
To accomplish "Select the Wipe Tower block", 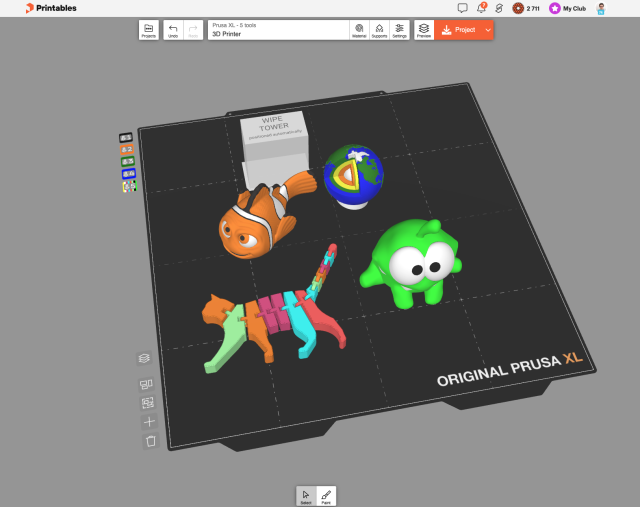I will (275, 151).
